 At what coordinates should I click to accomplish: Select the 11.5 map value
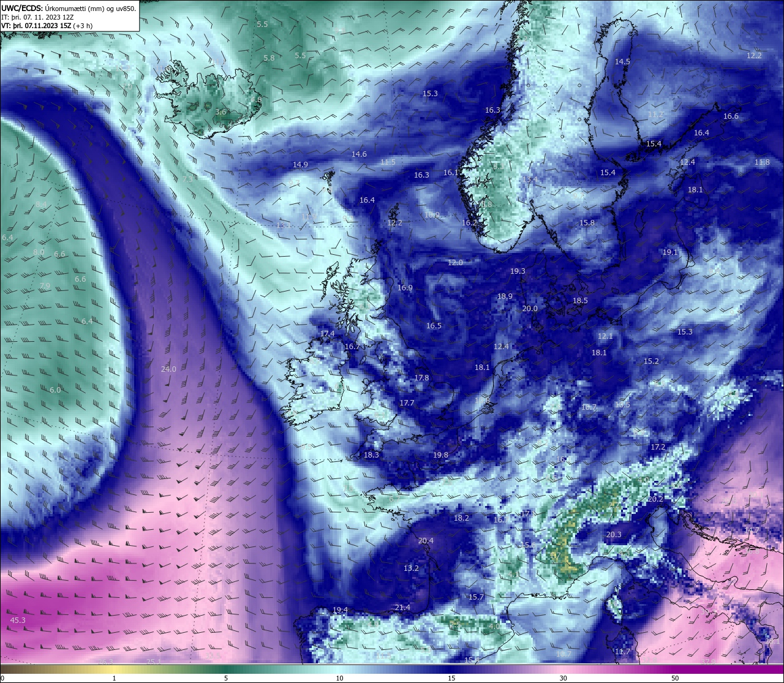[388, 162]
